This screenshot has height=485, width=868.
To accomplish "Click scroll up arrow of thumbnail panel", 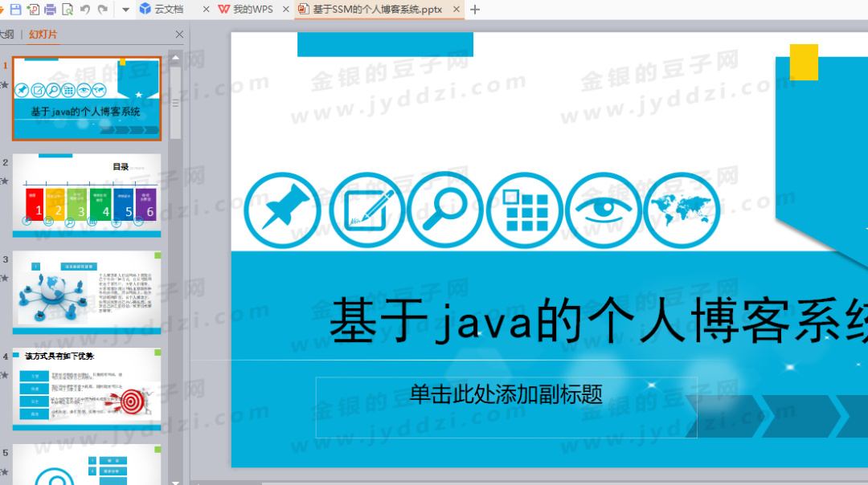I will click(175, 58).
